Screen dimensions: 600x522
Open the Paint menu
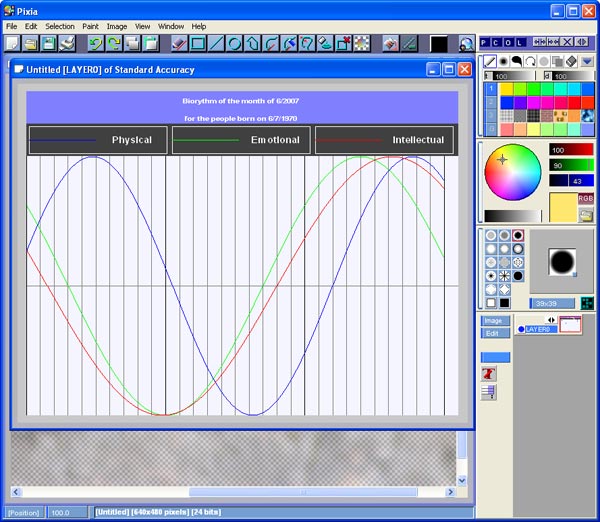coord(90,25)
